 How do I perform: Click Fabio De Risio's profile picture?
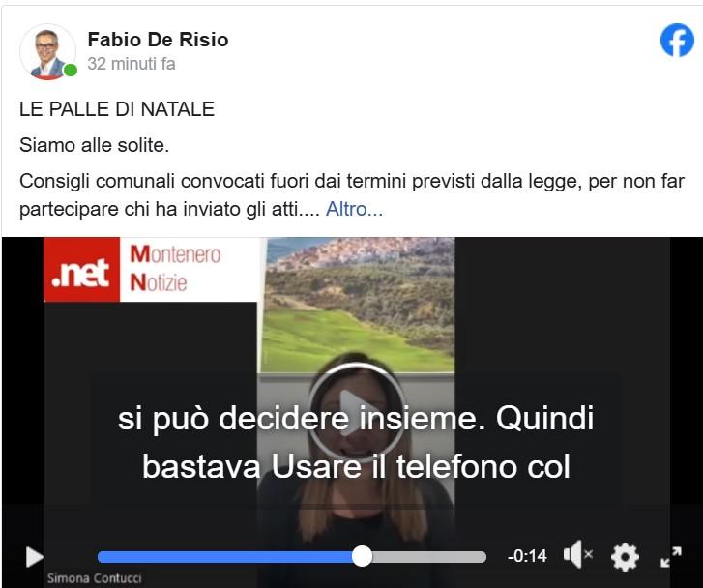47,51
